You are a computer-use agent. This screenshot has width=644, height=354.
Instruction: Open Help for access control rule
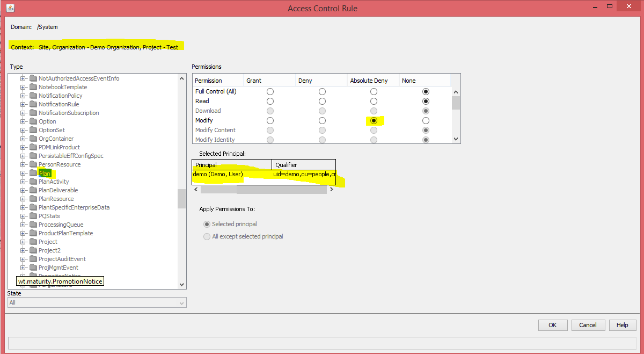pyautogui.click(x=623, y=325)
